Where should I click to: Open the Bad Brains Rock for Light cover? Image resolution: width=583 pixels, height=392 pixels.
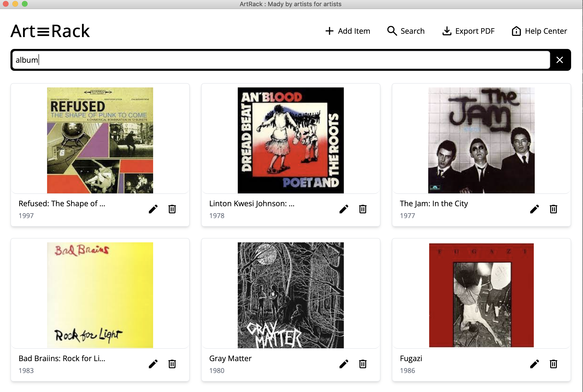click(x=100, y=295)
